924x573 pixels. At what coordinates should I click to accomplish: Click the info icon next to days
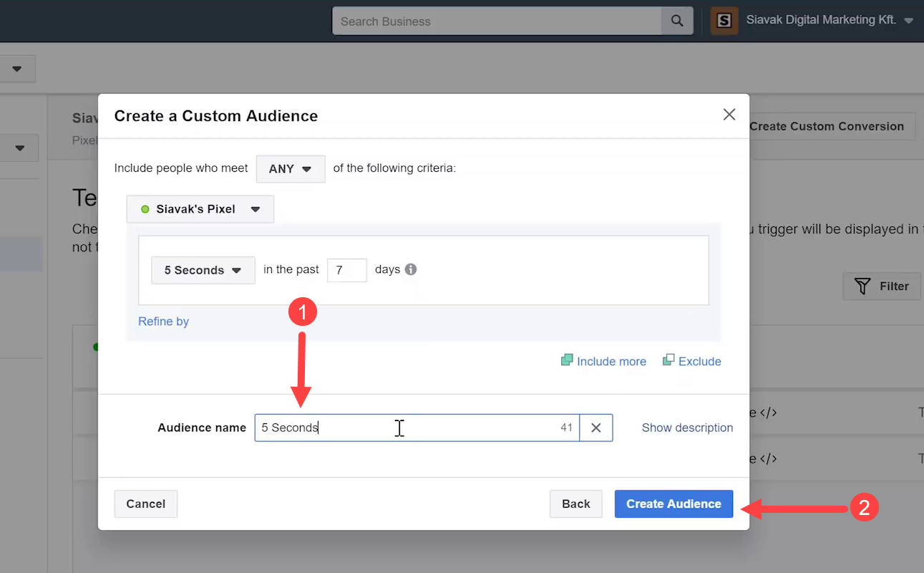click(411, 269)
